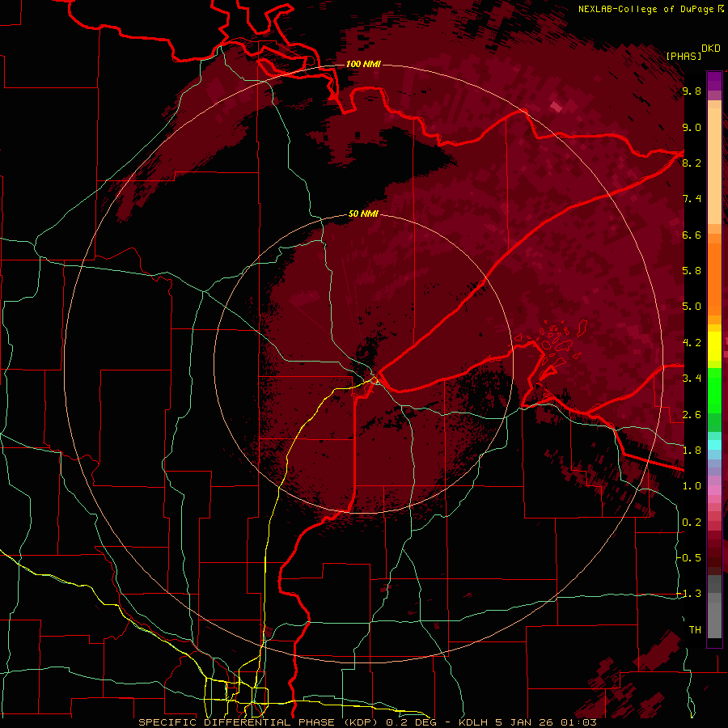Click the 4.2 value on color scale
The width and height of the screenshot is (728, 728).
pos(692,343)
